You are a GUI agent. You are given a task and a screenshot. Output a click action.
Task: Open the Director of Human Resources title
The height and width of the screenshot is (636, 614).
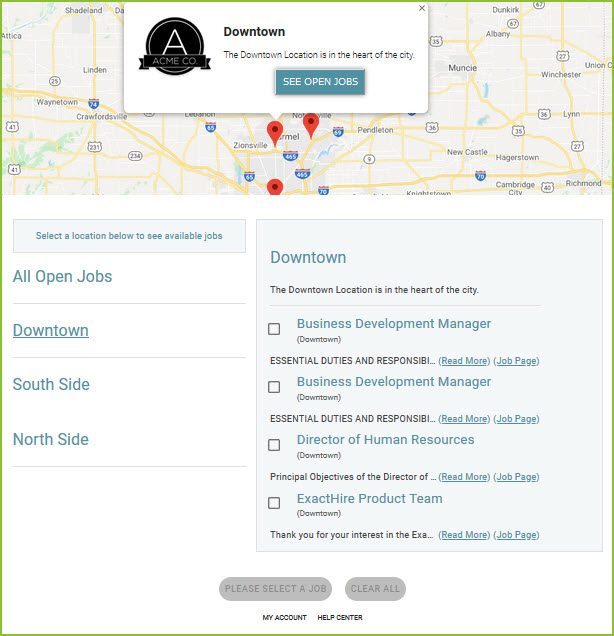pyautogui.click(x=385, y=440)
